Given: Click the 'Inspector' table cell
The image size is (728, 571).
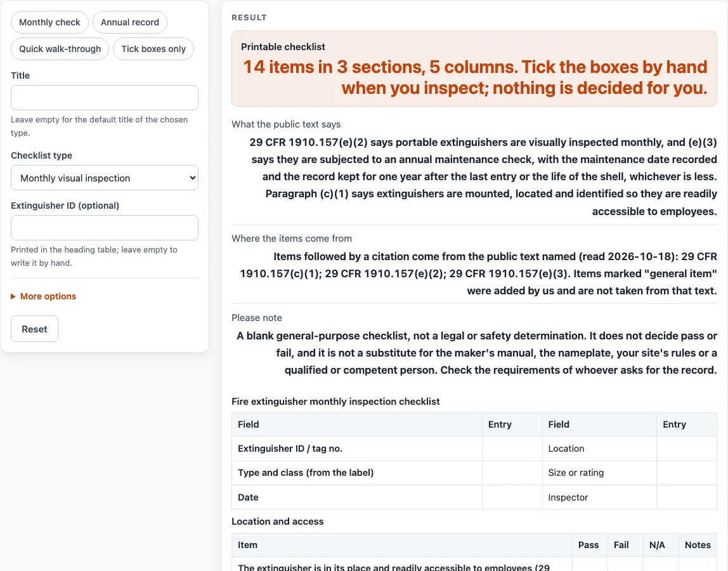Looking at the screenshot, I should (x=599, y=497).
